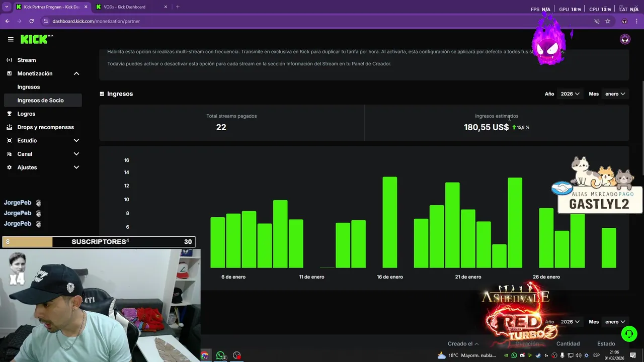
Task: Reload the page with refresh icon
Action: coord(31,21)
